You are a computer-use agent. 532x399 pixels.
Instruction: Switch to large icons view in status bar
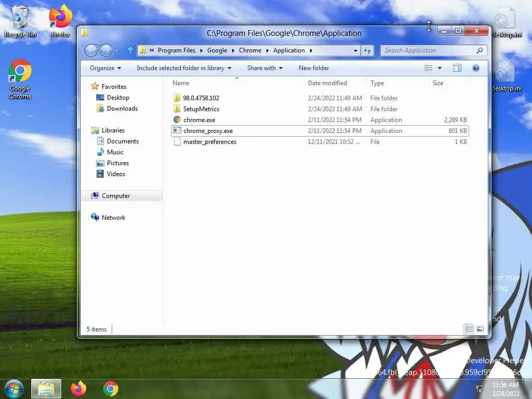480,329
